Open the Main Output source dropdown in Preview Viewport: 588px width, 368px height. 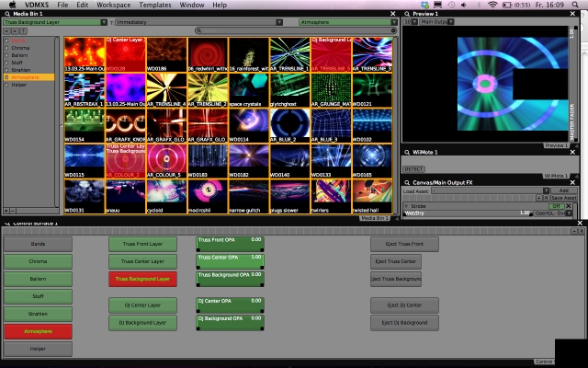pyautogui.click(x=436, y=22)
